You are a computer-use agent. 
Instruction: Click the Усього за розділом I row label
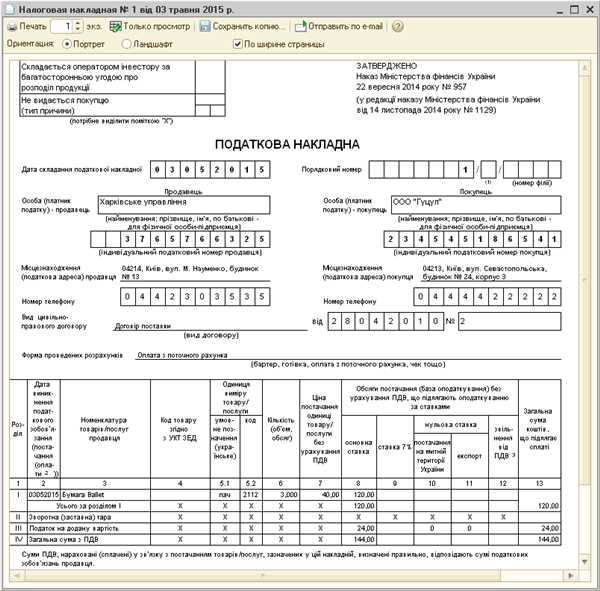click(x=88, y=506)
